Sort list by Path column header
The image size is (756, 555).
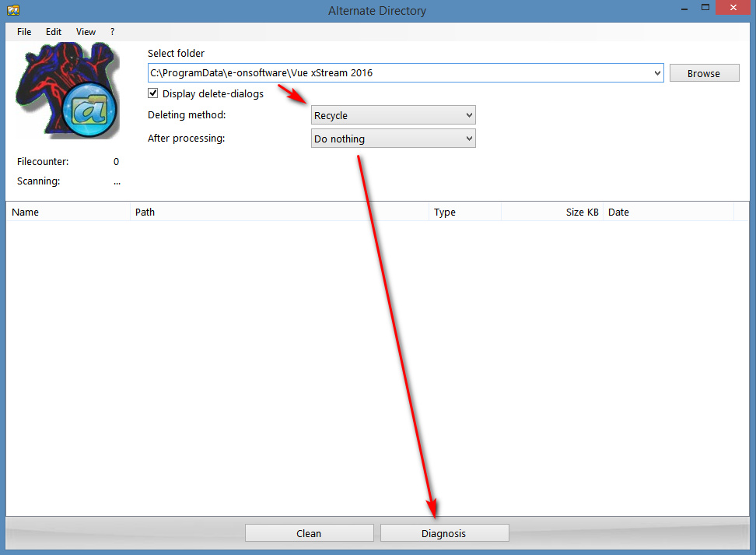279,212
